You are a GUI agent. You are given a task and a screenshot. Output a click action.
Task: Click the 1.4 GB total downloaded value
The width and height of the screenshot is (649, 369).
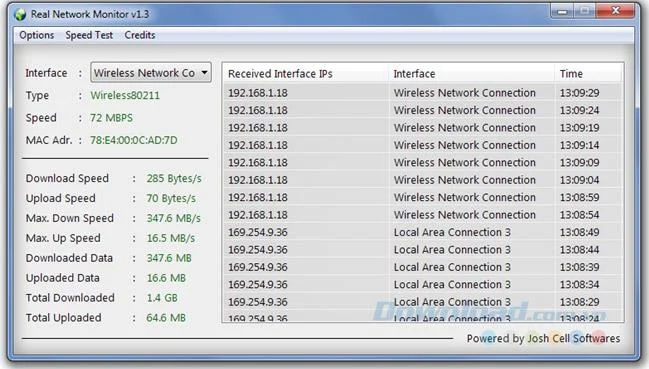(x=162, y=297)
